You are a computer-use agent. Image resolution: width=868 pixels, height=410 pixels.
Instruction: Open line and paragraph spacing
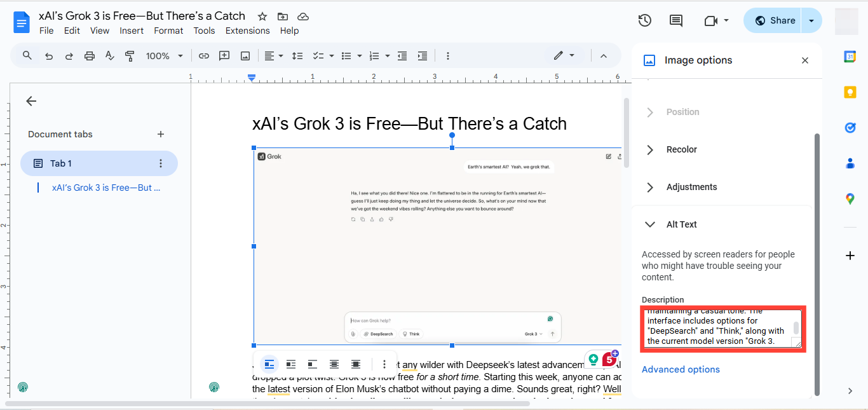point(297,56)
